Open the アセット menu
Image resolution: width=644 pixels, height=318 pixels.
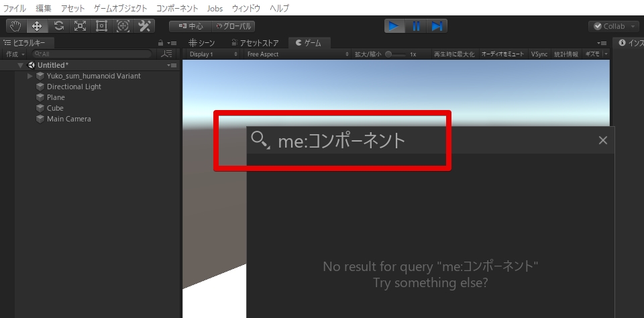(x=73, y=8)
